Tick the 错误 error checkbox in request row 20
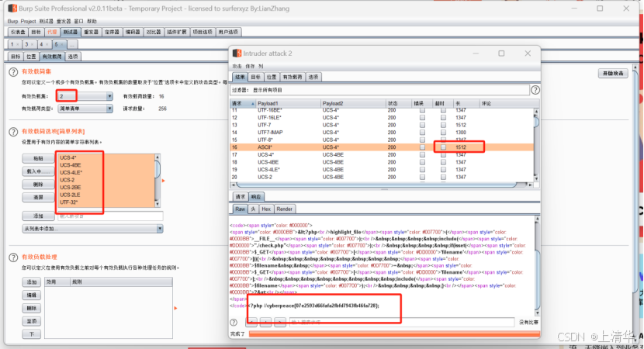This screenshot has height=349, width=644. [422, 177]
